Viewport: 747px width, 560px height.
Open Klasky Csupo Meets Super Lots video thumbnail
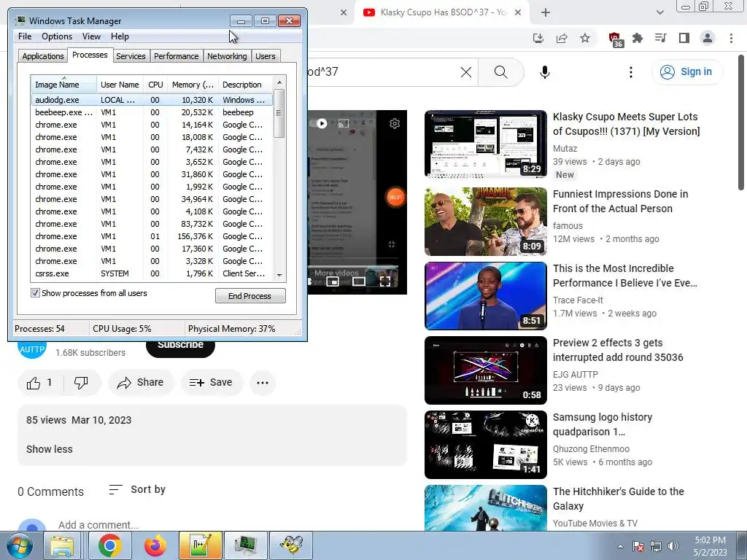pos(485,144)
